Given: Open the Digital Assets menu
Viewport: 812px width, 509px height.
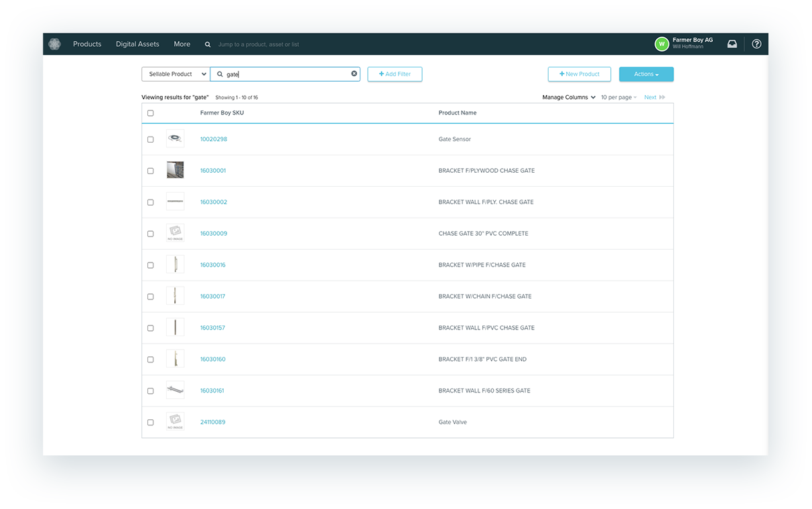Looking at the screenshot, I should pos(137,44).
